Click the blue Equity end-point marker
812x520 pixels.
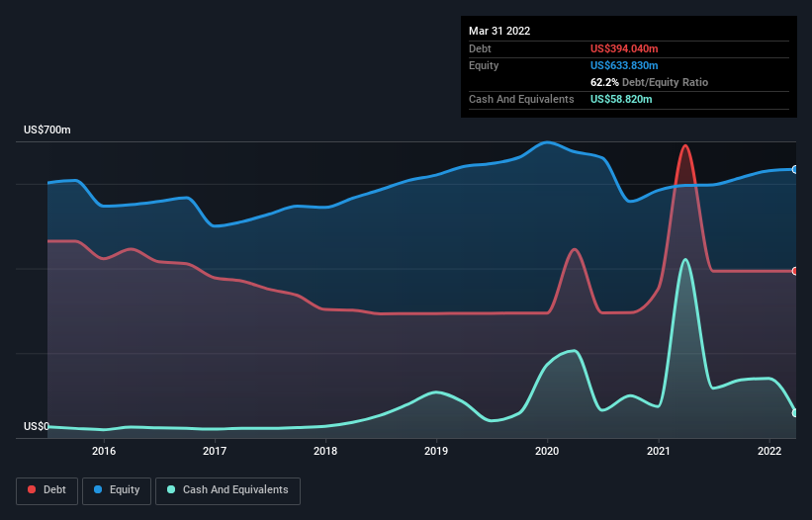(795, 170)
